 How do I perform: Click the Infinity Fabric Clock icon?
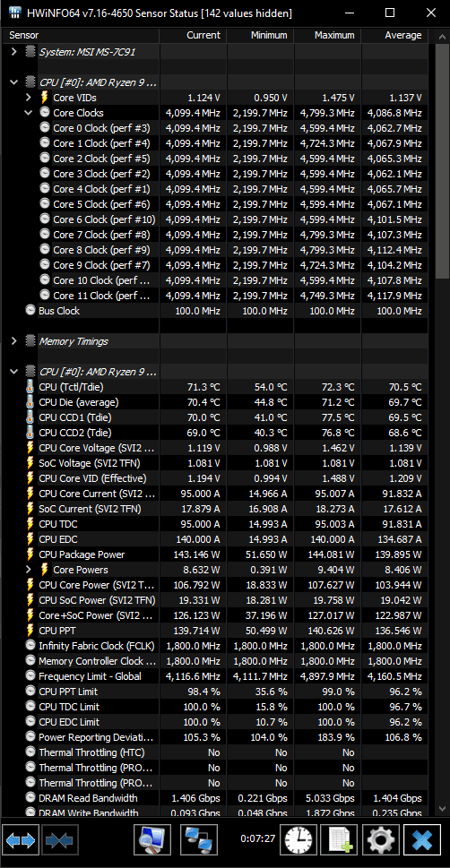tap(30, 646)
